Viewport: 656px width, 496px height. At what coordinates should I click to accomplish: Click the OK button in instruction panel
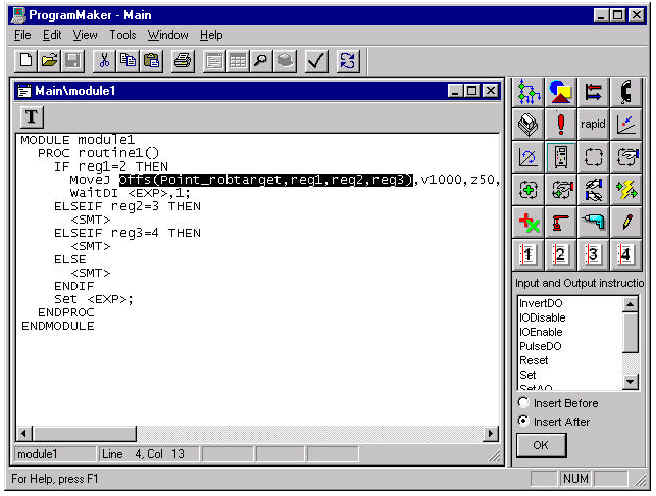pyautogui.click(x=541, y=445)
